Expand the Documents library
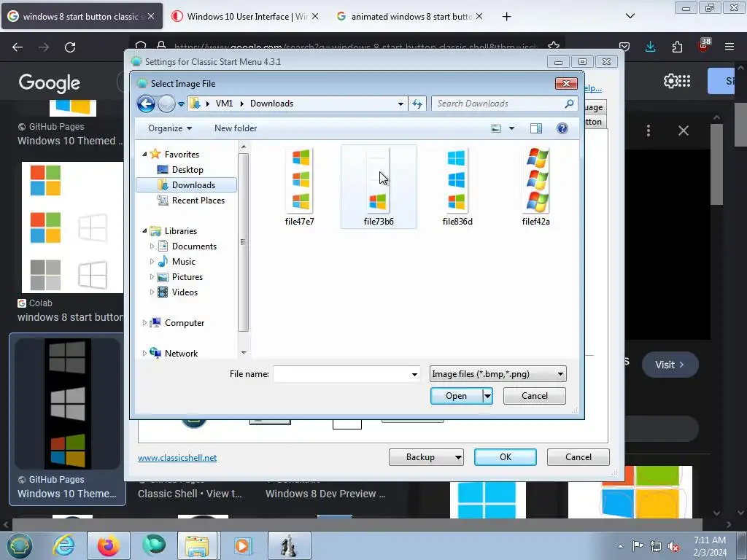Screen dimensions: 747x560 coord(152,246)
